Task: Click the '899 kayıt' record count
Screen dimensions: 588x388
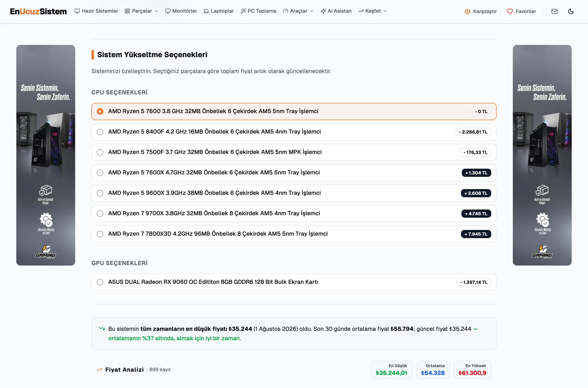Action: pos(160,370)
